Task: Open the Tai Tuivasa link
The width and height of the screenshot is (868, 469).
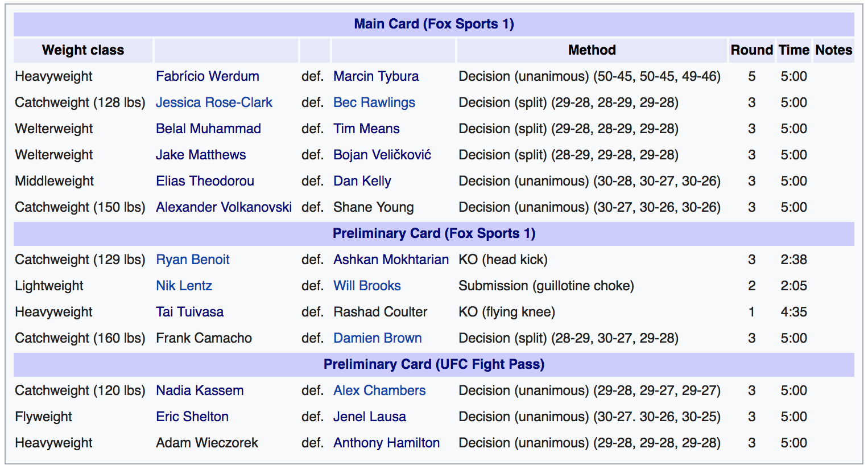Action: pos(190,312)
